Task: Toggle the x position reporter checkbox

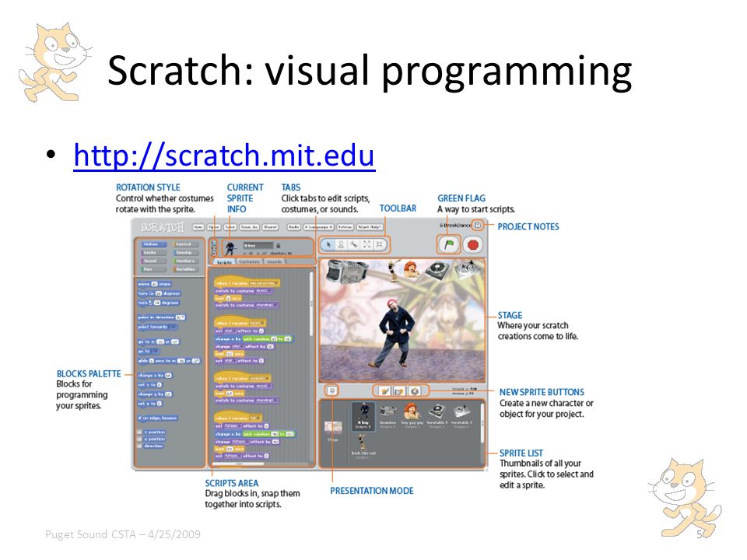Action: point(139,432)
